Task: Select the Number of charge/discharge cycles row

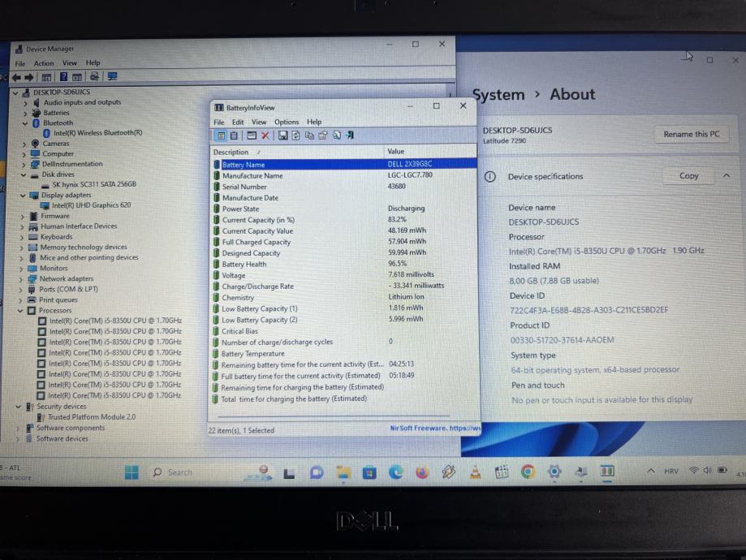Action: 344,342
